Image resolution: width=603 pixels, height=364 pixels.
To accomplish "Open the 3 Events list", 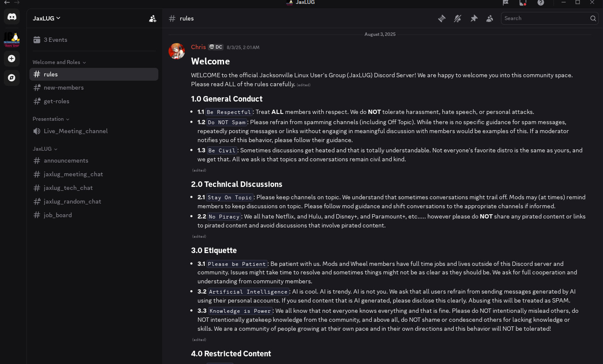I will click(x=55, y=40).
